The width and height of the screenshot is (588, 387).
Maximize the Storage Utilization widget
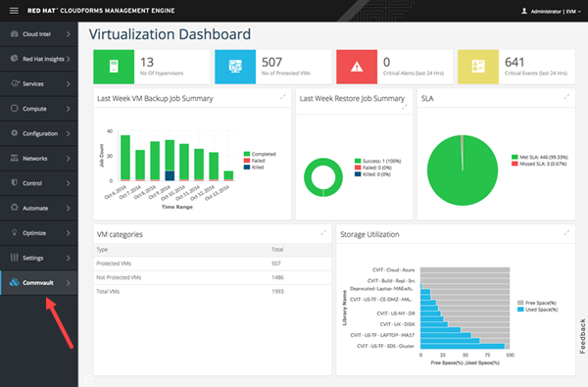pyautogui.click(x=566, y=233)
